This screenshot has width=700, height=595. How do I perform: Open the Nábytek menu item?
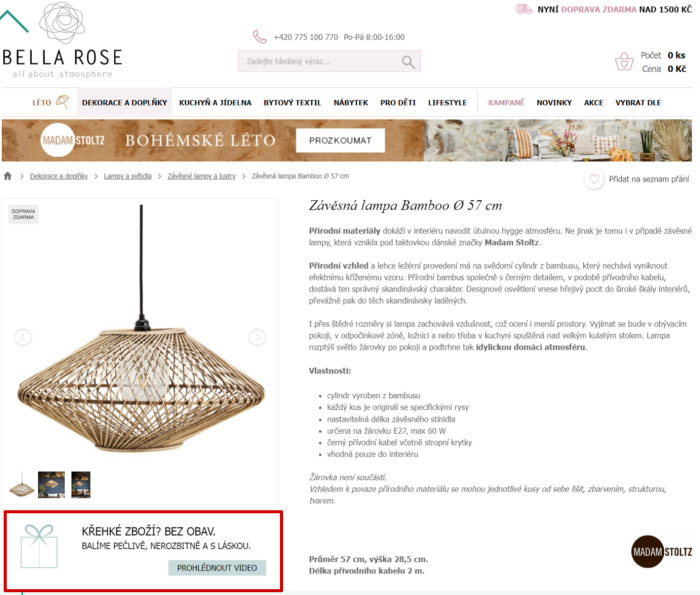tap(351, 103)
